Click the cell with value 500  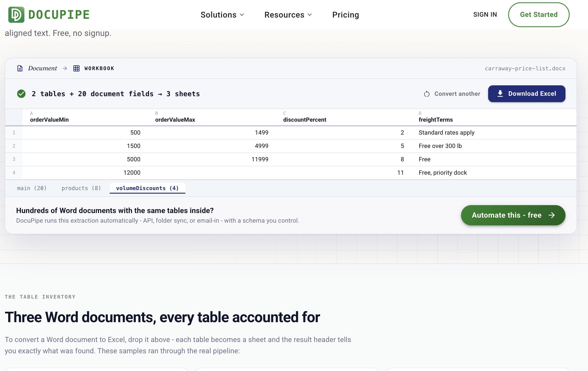pyautogui.click(x=85, y=133)
